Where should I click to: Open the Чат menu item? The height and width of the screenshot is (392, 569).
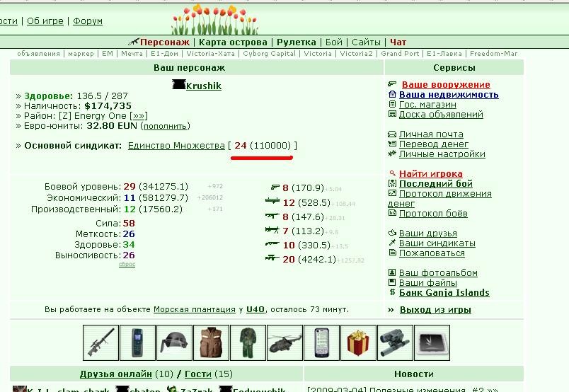pos(398,42)
